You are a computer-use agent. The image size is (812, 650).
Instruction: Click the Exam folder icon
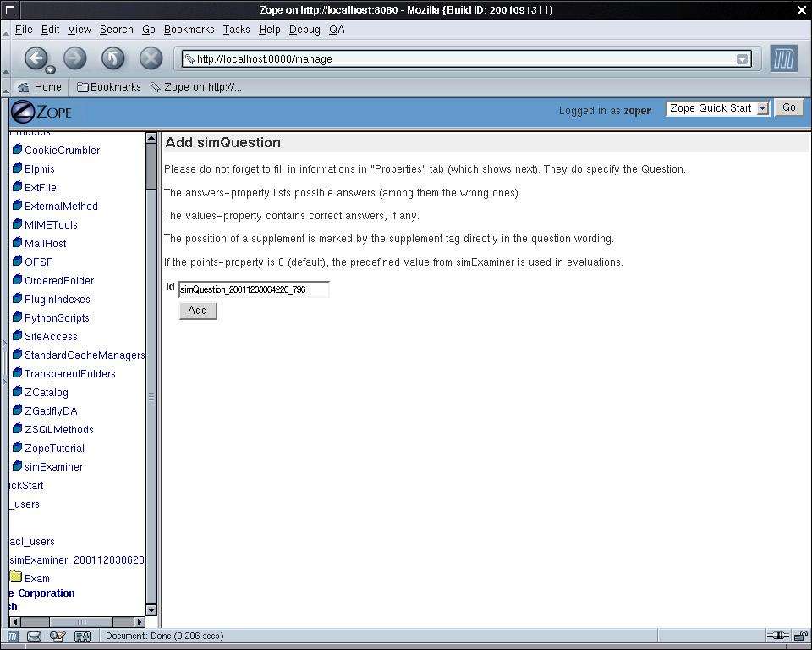pos(15,577)
